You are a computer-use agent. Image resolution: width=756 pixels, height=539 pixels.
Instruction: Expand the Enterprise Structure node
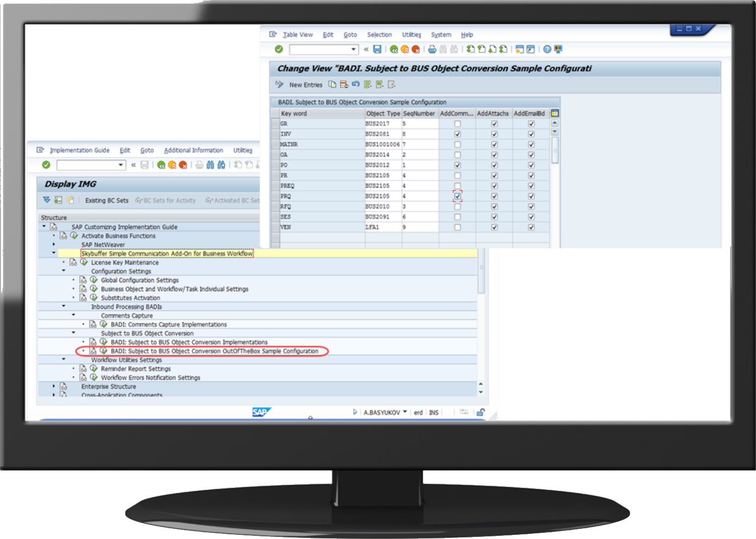click(54, 386)
